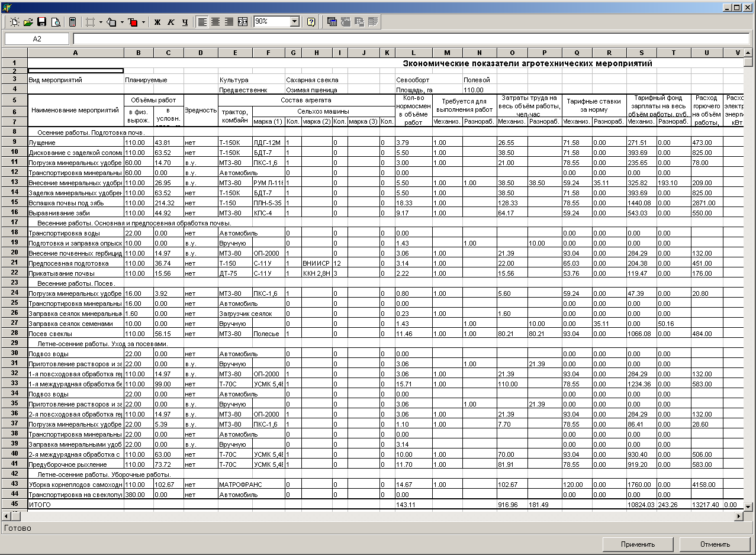Click the vertical scrollbar up arrow
Image resolution: width=756 pixels, height=555 pixels.
[x=748, y=53]
